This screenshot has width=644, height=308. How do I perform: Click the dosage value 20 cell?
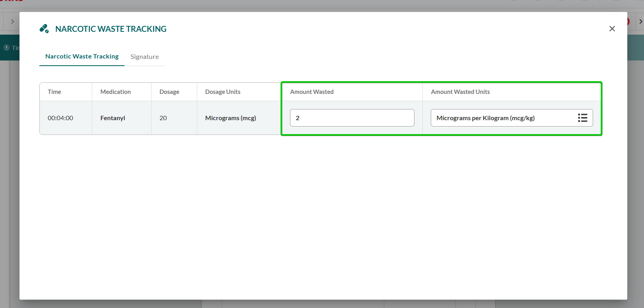(x=163, y=118)
